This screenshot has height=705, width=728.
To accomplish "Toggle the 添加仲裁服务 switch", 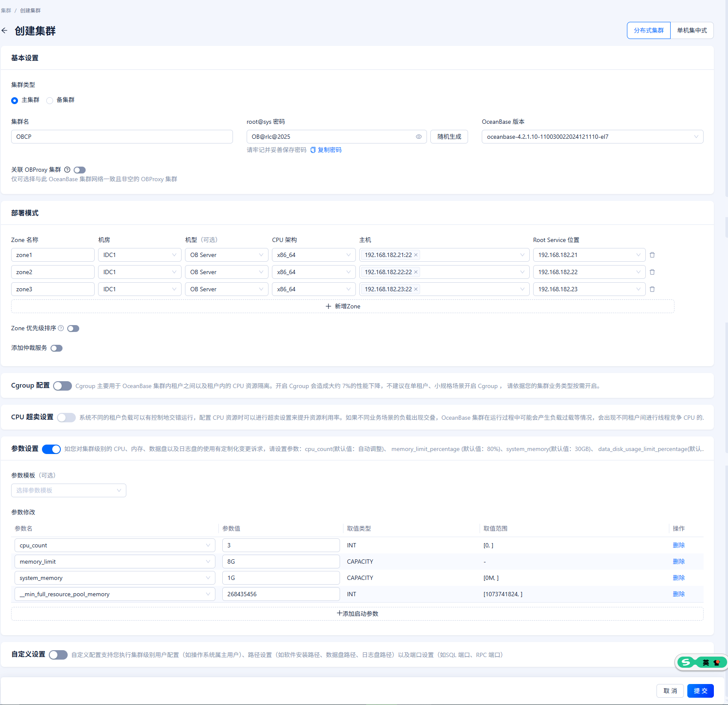I will (57, 348).
